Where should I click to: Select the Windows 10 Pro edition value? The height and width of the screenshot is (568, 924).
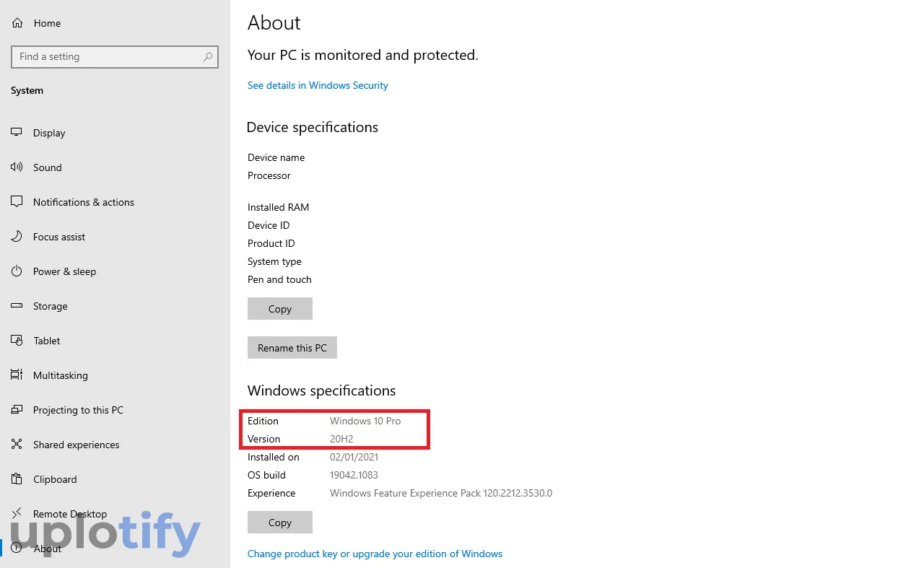tap(365, 421)
